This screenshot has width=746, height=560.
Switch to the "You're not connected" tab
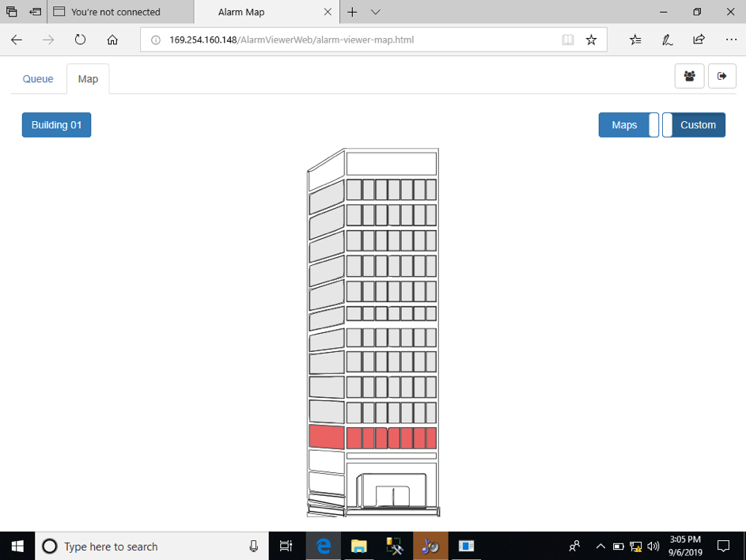click(120, 12)
